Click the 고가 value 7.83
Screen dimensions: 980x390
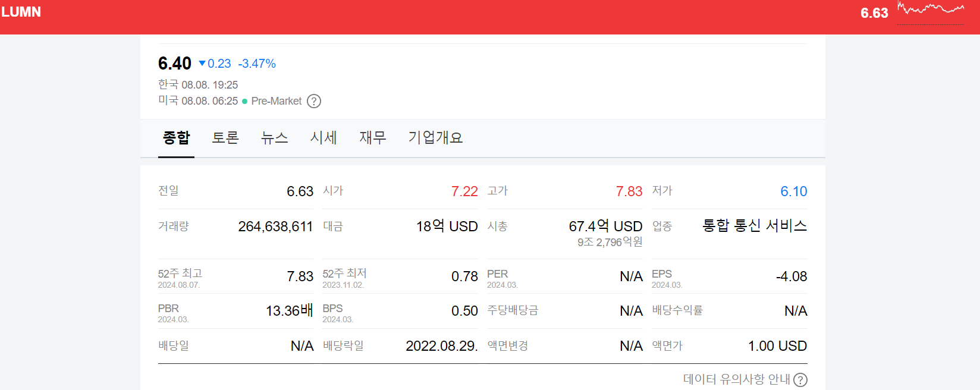tap(629, 191)
